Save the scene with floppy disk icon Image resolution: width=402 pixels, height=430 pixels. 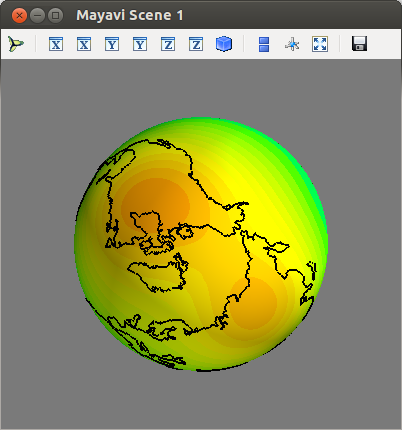359,44
